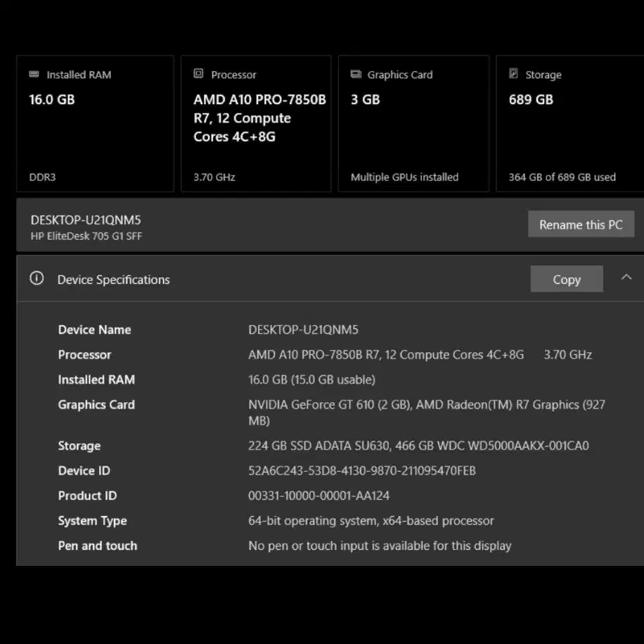Select 'No pen or touch input' value
Viewport: 644px width, 644px height.
(380, 546)
